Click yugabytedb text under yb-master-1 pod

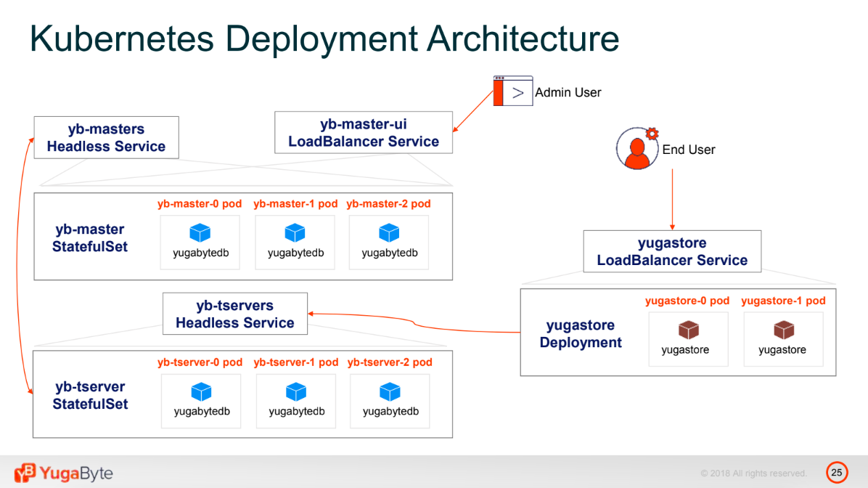(295, 253)
